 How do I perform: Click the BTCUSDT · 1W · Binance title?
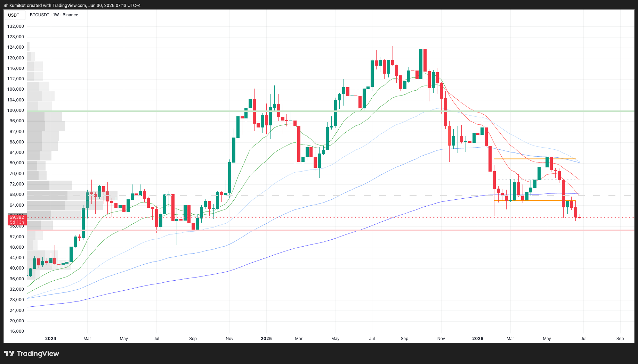(x=54, y=15)
